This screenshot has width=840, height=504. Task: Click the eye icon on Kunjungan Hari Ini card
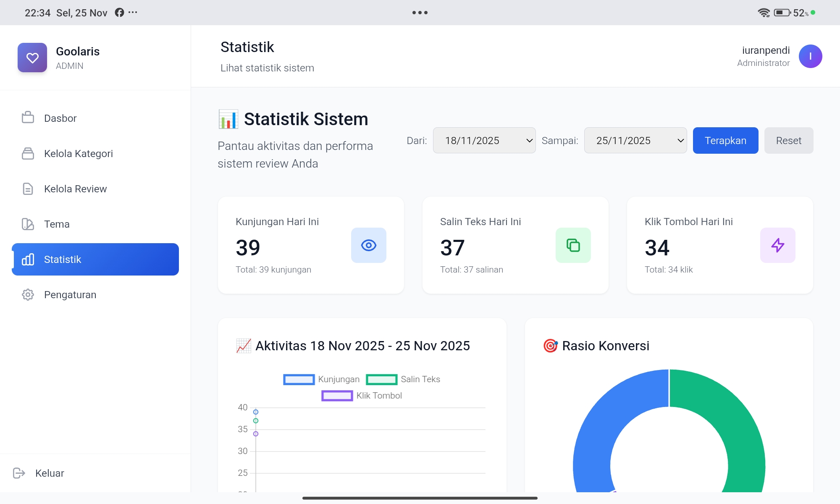coord(368,245)
